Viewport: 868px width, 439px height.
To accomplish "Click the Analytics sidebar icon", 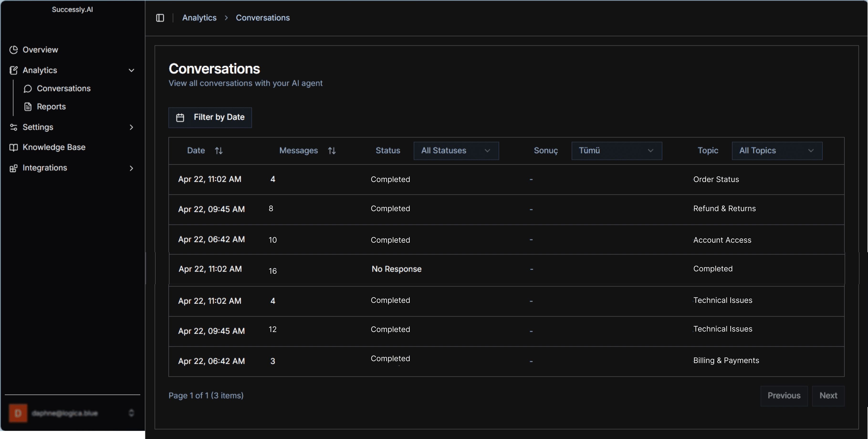I will click(13, 70).
